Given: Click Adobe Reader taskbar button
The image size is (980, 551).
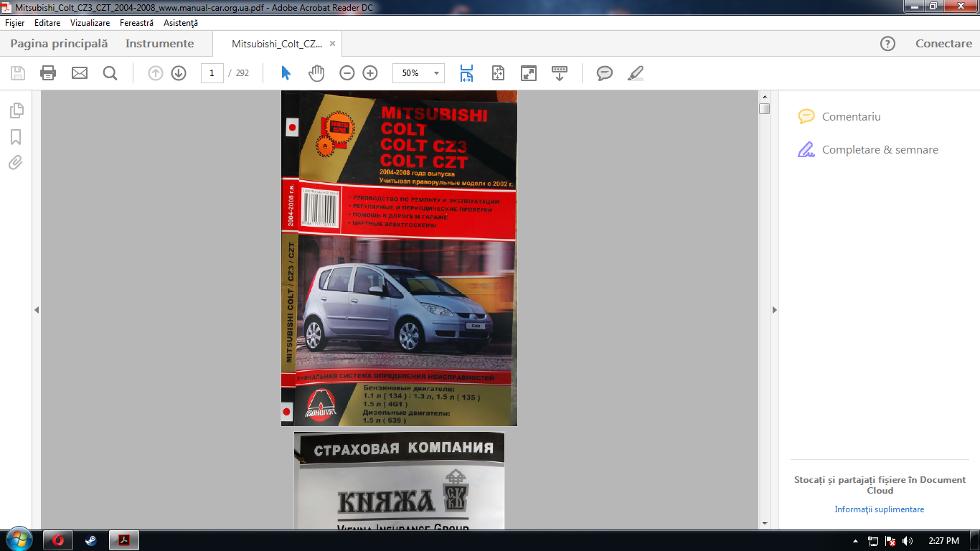Looking at the screenshot, I should coord(123,540).
